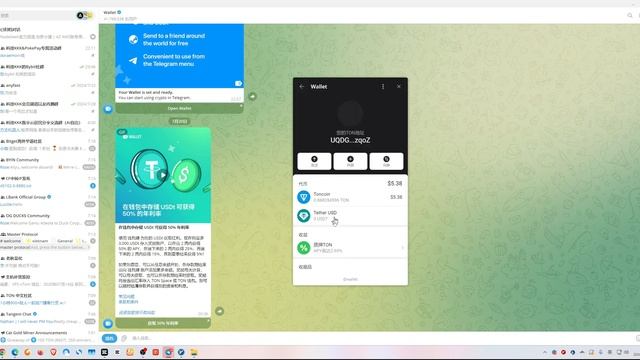640x360 pixels.
Task: Forward the USDT promo message
Action: pos(220,311)
